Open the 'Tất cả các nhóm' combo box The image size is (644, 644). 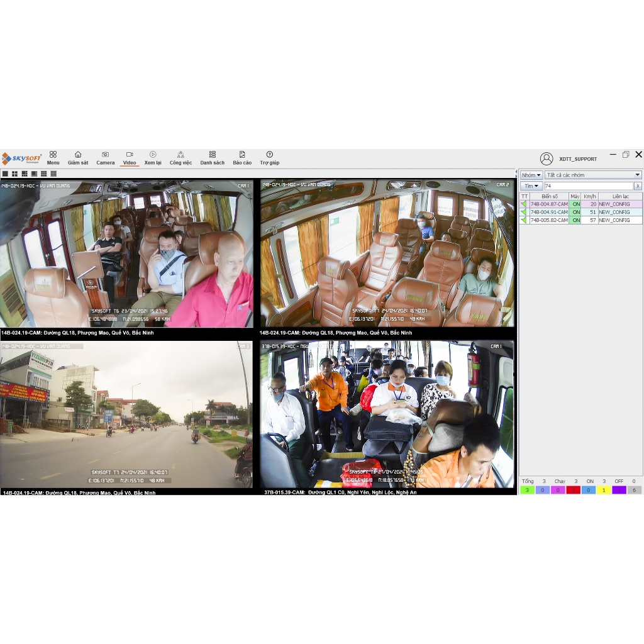point(593,175)
